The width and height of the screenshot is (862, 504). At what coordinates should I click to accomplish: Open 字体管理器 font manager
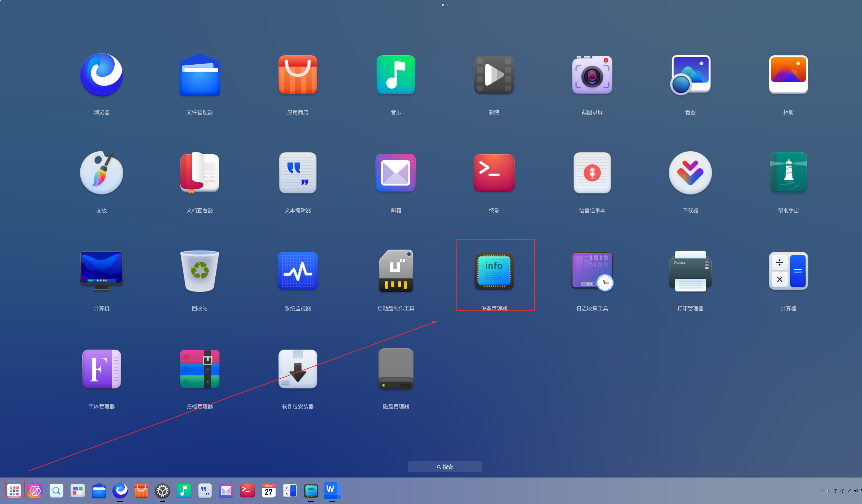pos(101,369)
